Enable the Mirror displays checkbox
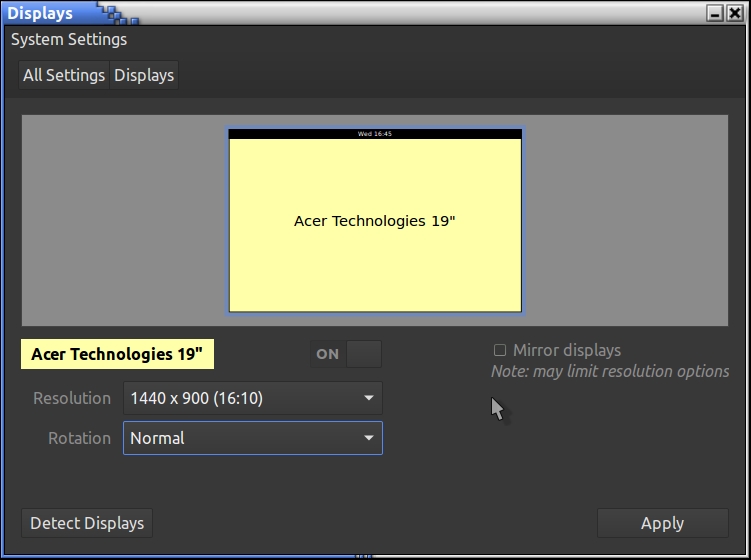 (x=500, y=351)
